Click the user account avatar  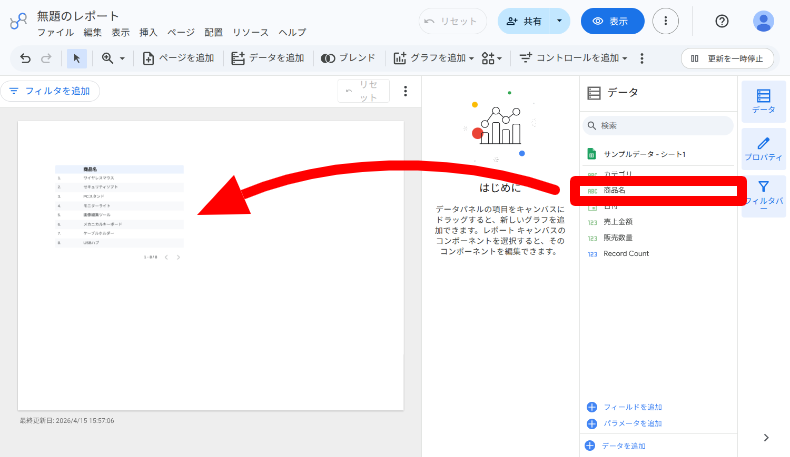(763, 21)
